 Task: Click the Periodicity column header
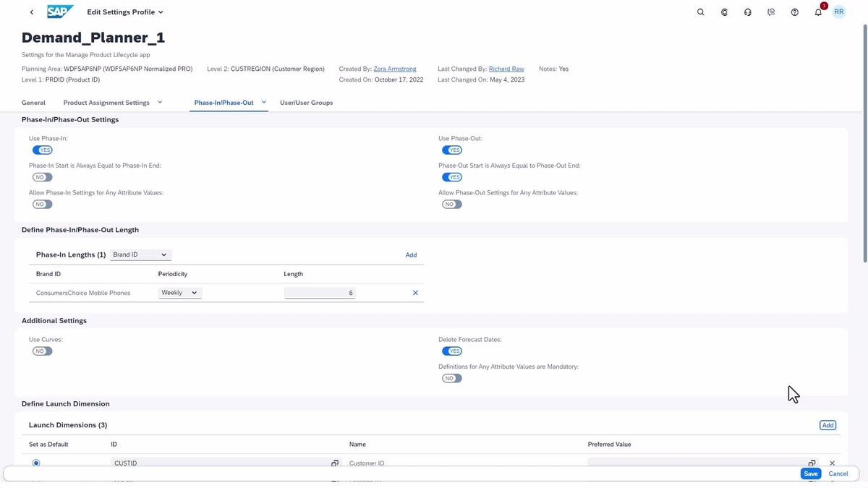point(173,274)
